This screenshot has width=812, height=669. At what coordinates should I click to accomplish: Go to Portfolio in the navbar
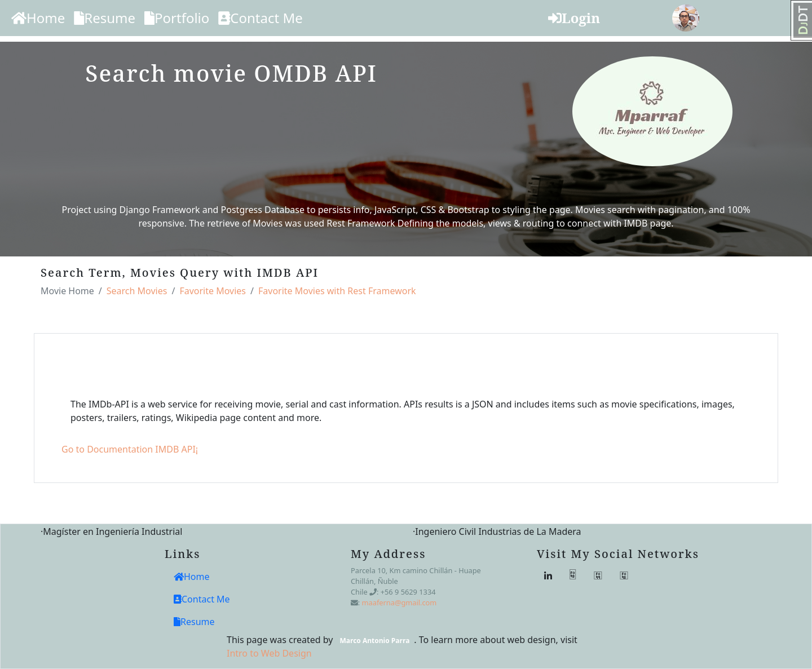176,19
